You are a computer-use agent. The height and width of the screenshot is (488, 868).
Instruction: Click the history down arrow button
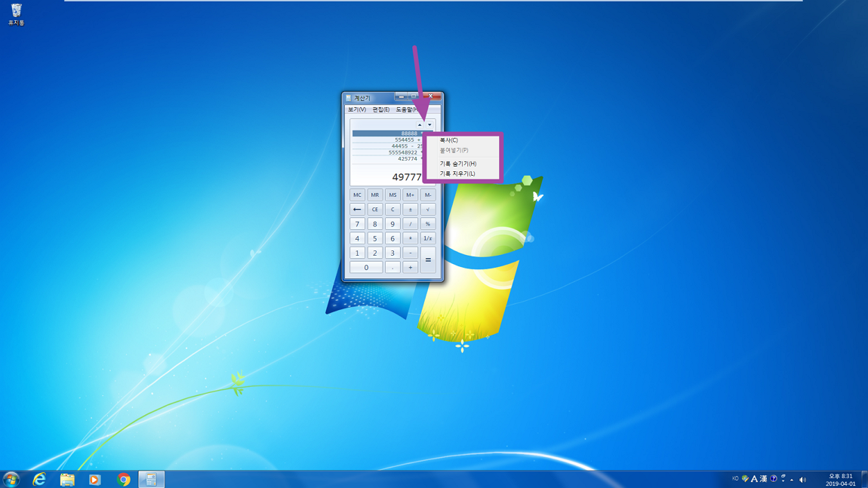click(x=429, y=125)
